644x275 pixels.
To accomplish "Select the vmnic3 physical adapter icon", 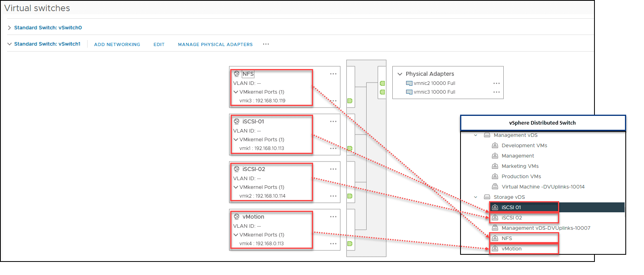I will [409, 92].
